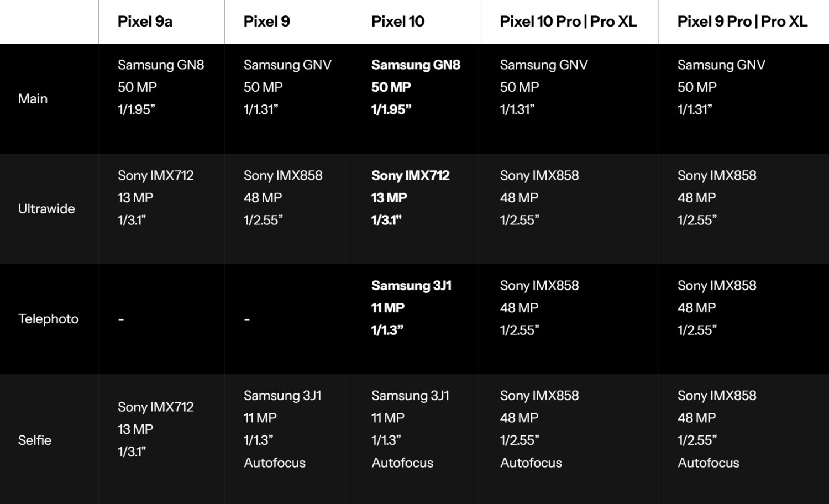Viewport: 829px width, 504px height.
Task: Select Autofocus in Pixel 9 Pro selfie cell
Action: 709,463
